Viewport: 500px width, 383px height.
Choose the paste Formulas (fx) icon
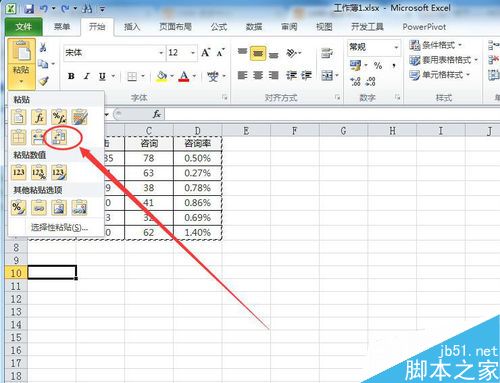tap(39, 117)
